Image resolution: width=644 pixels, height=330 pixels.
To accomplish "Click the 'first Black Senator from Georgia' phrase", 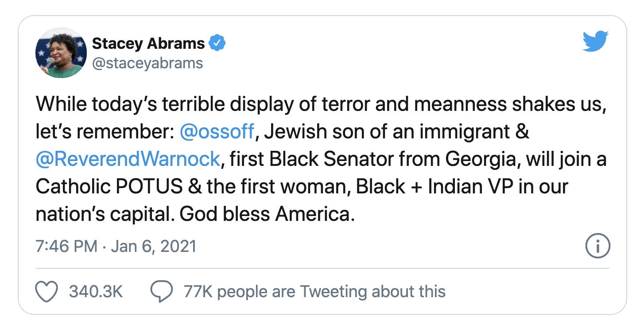I will [372, 159].
